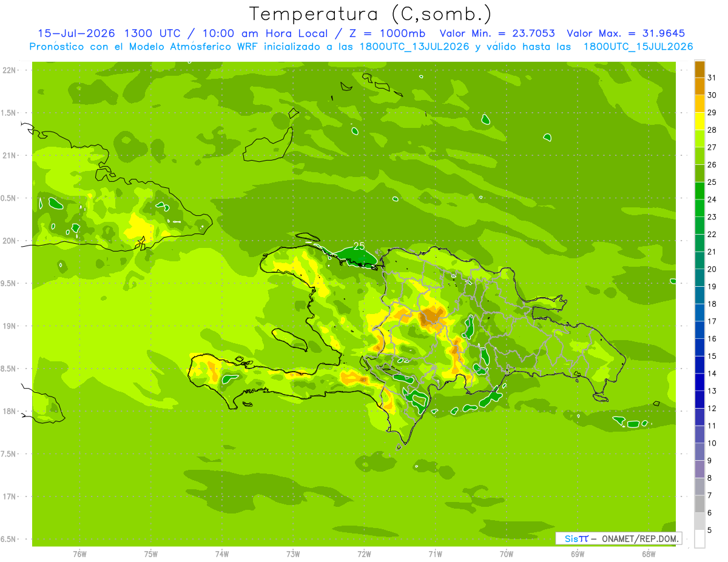Image resolution: width=728 pixels, height=562 pixels.
Task: Click the "76W" longitude label
Action: click(79, 554)
